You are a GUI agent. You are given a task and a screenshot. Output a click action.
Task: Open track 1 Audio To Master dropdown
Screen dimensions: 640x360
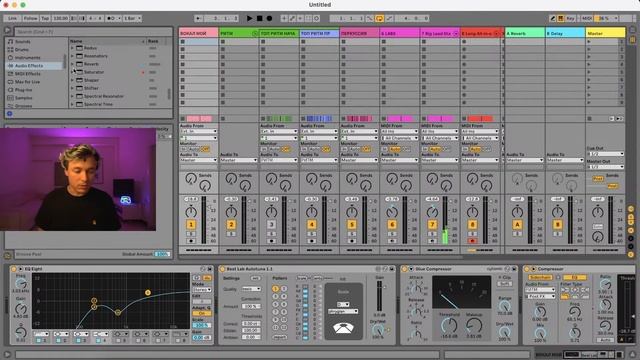198,160
